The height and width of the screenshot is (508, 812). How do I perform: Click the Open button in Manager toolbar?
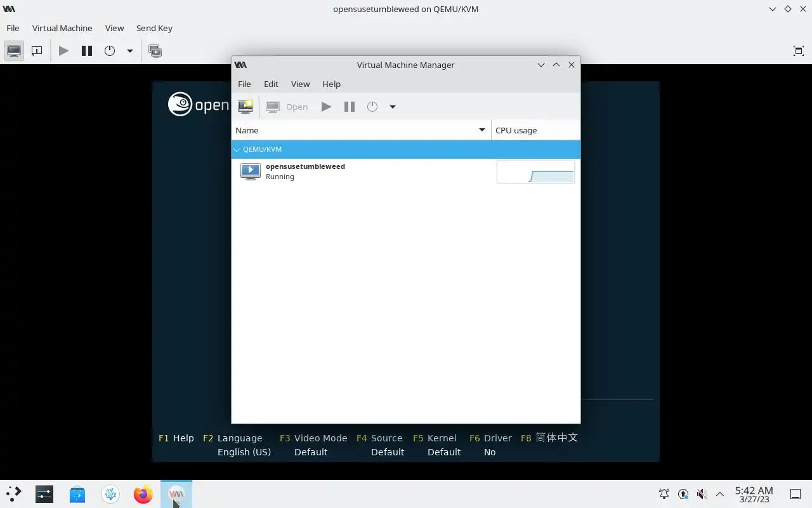coord(287,107)
